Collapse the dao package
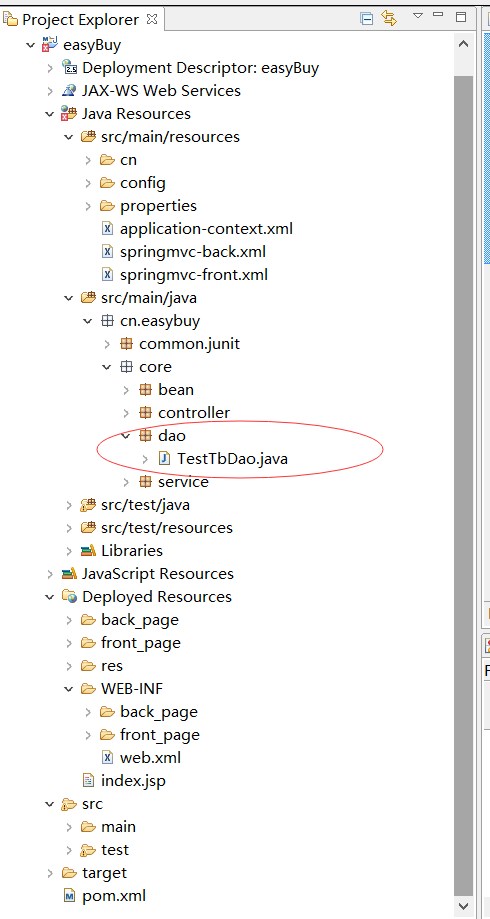Screen dimensions: 490x919 click(x=126, y=435)
